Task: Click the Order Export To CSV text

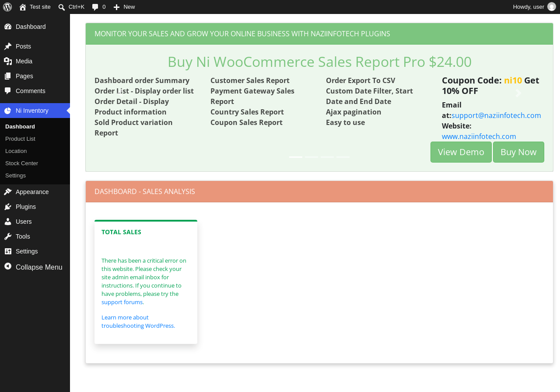Action: click(x=360, y=80)
